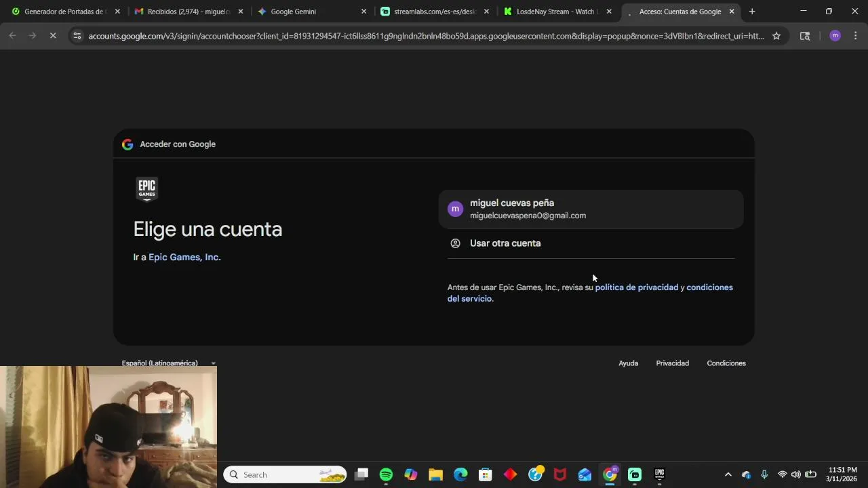The height and width of the screenshot is (488, 868).
Task: Click the Google logo next to Acceder con Google
Action: click(x=127, y=144)
